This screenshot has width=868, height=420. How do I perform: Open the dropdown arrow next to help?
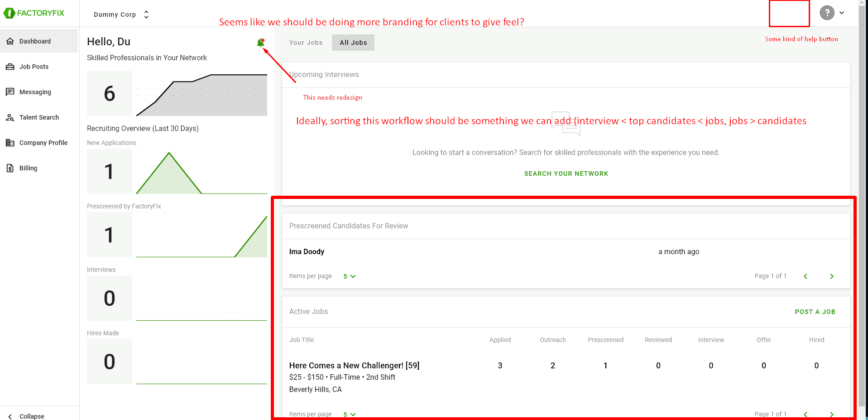[842, 13]
